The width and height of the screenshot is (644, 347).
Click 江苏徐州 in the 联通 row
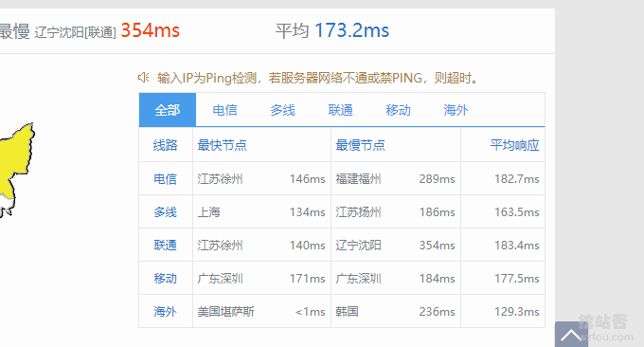(x=220, y=245)
